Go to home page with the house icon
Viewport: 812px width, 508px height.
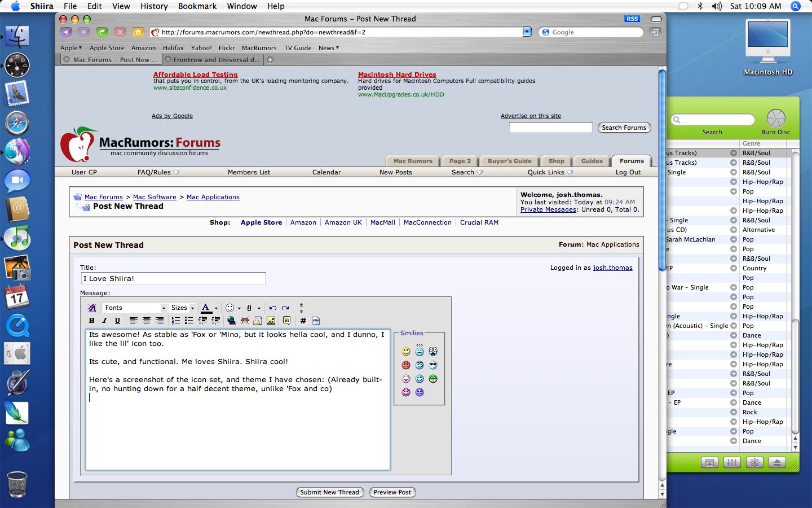pyautogui.click(x=138, y=32)
